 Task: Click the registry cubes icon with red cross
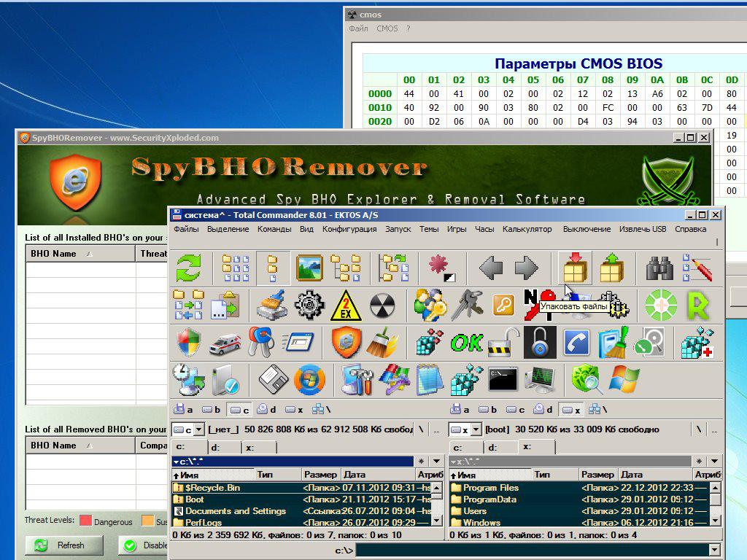click(697, 342)
